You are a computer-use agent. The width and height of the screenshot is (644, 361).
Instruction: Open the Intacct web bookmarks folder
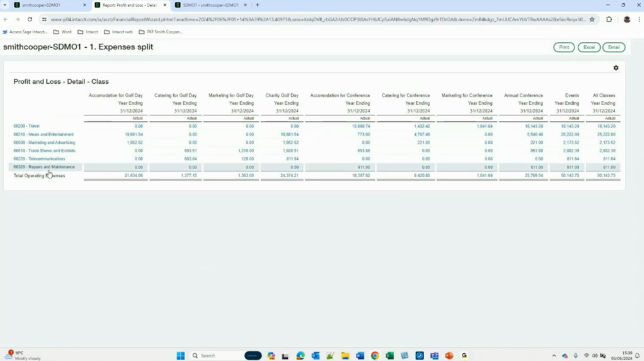(118, 32)
